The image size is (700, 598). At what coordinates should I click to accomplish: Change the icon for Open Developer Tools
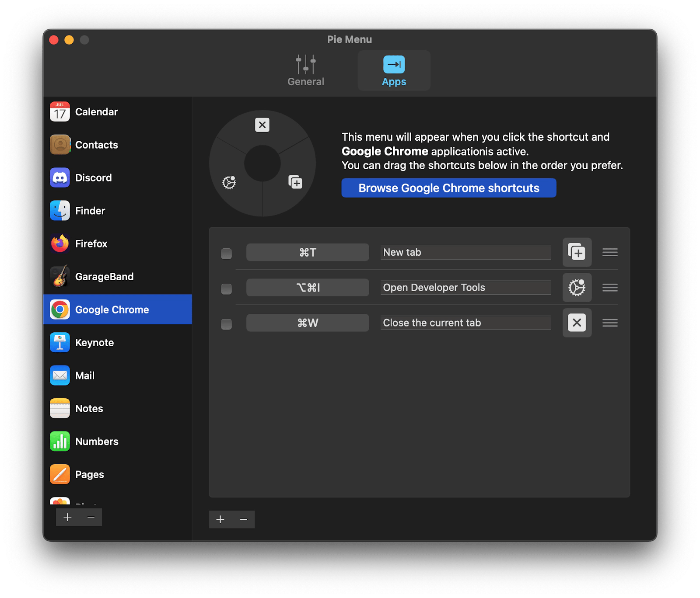coord(577,288)
